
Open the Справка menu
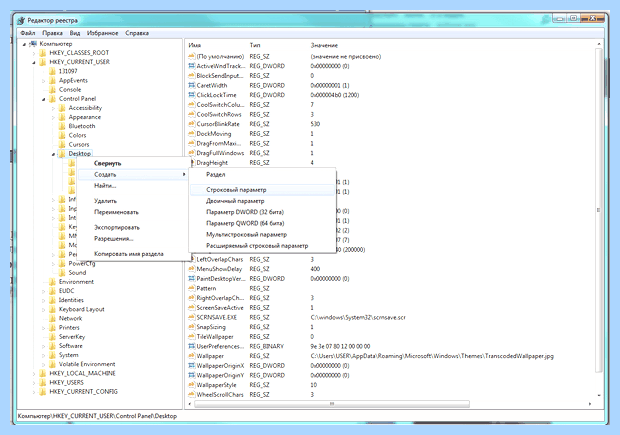(137, 33)
